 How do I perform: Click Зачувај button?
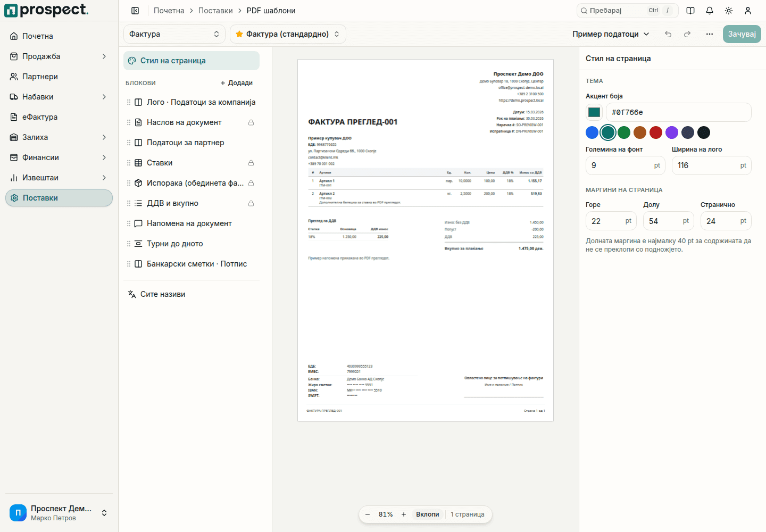742,34
